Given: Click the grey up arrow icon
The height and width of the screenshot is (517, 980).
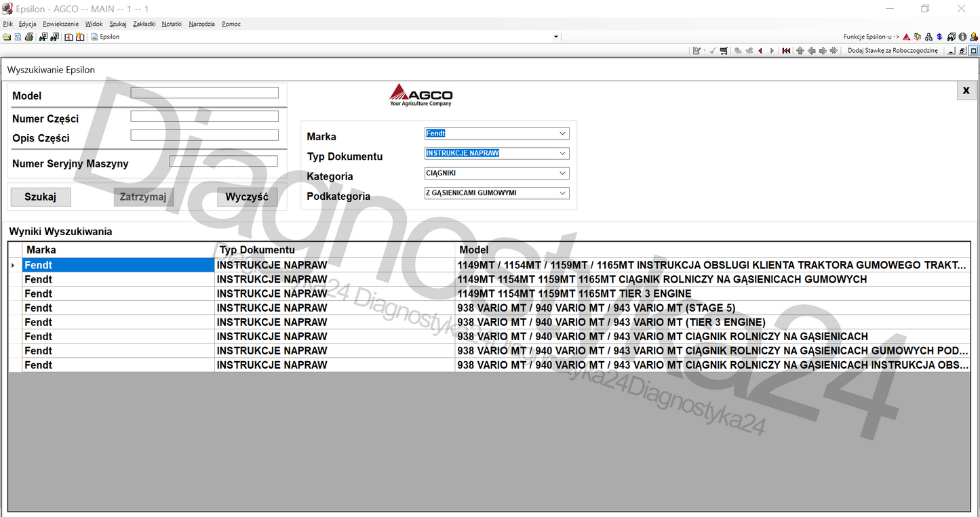Looking at the screenshot, I should coord(800,51).
